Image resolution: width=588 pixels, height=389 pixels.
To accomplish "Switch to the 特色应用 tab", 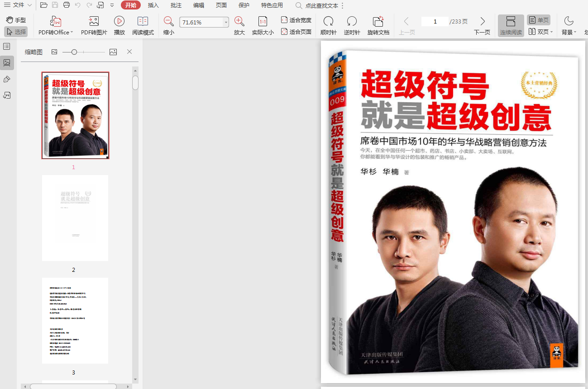I will (272, 5).
